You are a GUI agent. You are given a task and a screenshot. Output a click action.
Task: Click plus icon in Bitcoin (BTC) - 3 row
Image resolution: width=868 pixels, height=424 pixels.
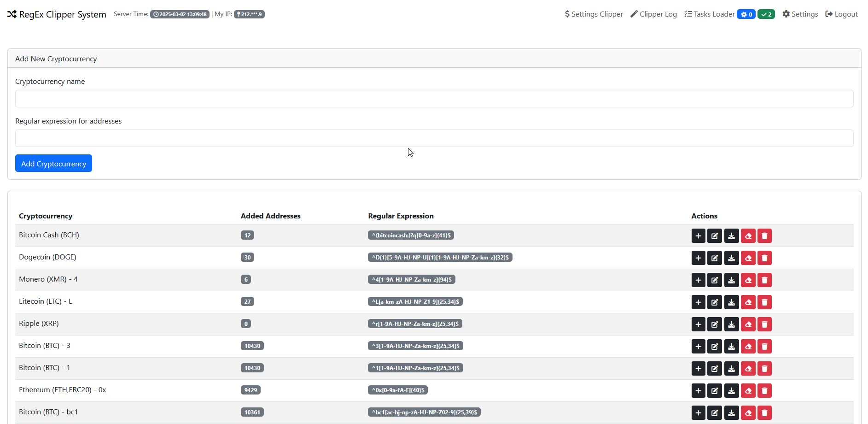pyautogui.click(x=698, y=347)
